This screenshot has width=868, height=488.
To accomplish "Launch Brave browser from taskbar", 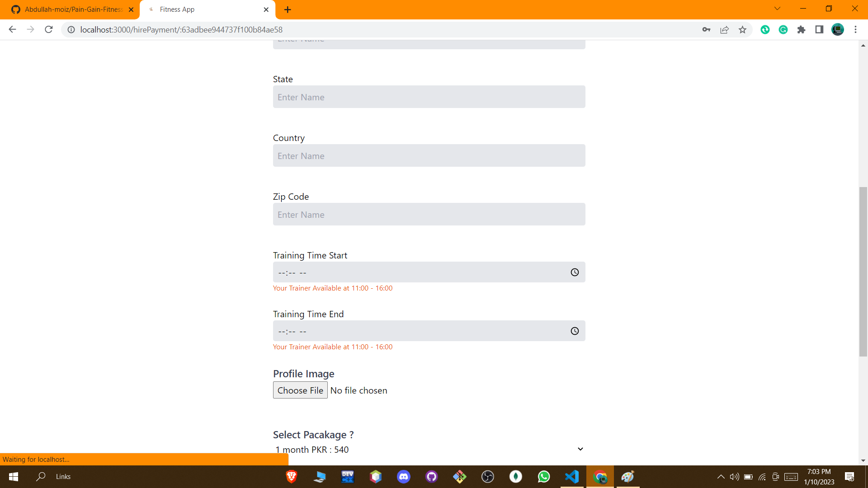I will point(292,477).
